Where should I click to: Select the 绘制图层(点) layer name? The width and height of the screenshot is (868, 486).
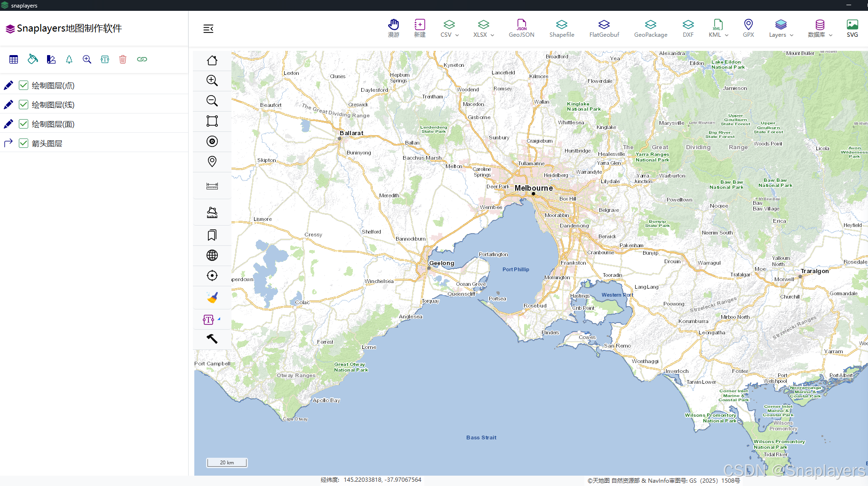point(53,86)
